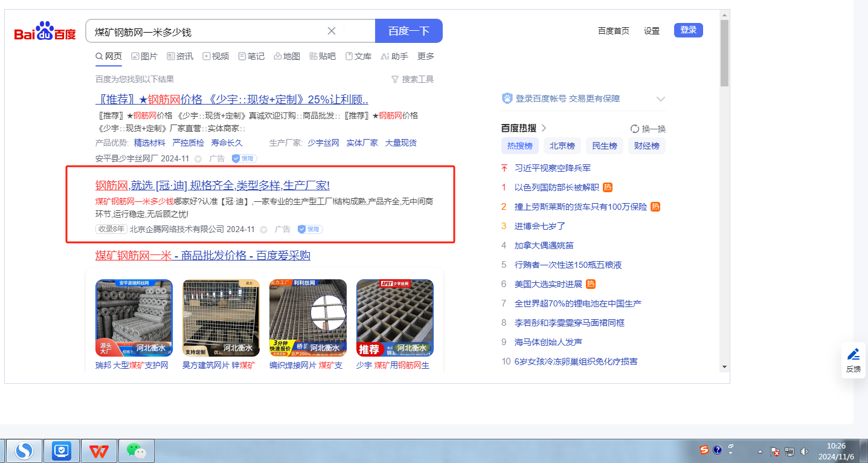Open the 瑞邦 steel mesh rolls thumbnail
The image size is (868, 463).
pyautogui.click(x=134, y=318)
